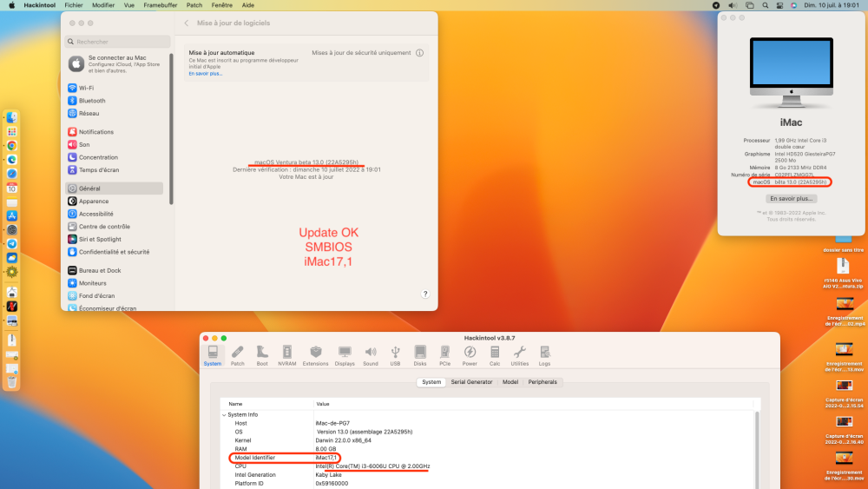Screen dimensions: 868x489
Task: Open the Utilities tool in Hackintool
Action: [x=519, y=355]
